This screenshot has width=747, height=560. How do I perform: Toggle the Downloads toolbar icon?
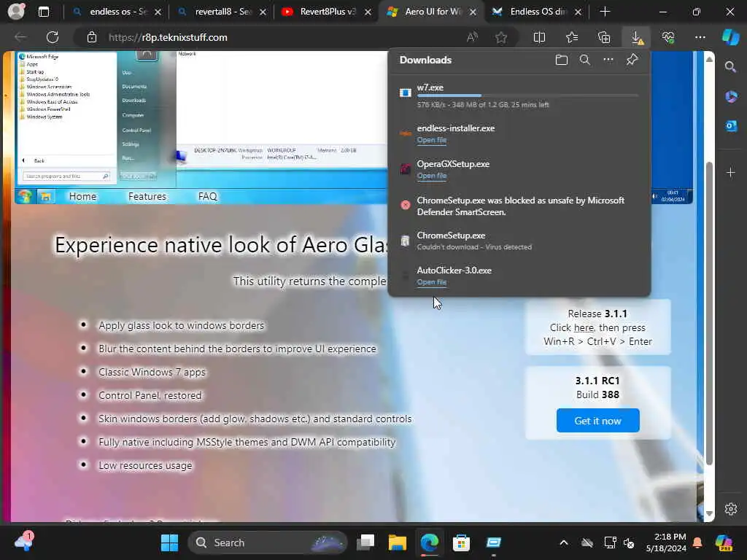tap(636, 37)
